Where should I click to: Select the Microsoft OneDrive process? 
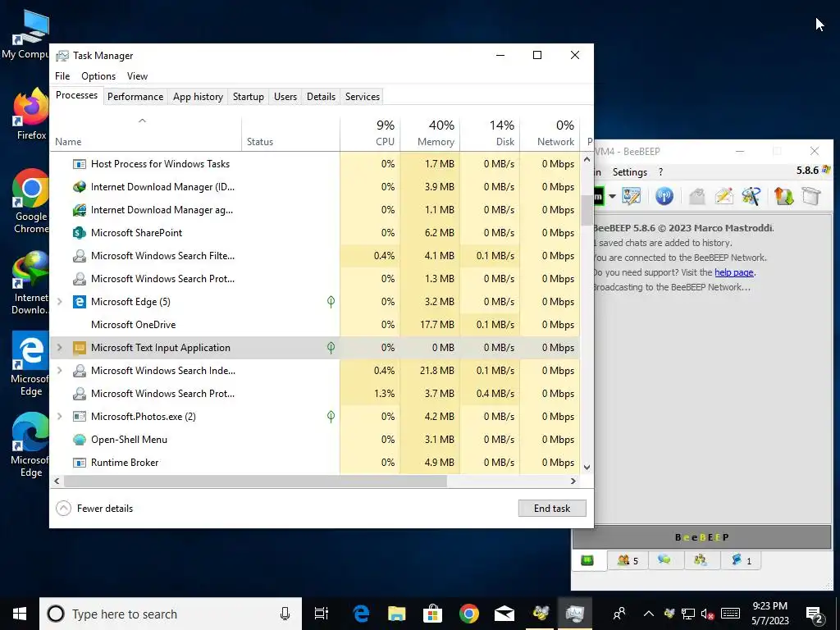pos(314,325)
